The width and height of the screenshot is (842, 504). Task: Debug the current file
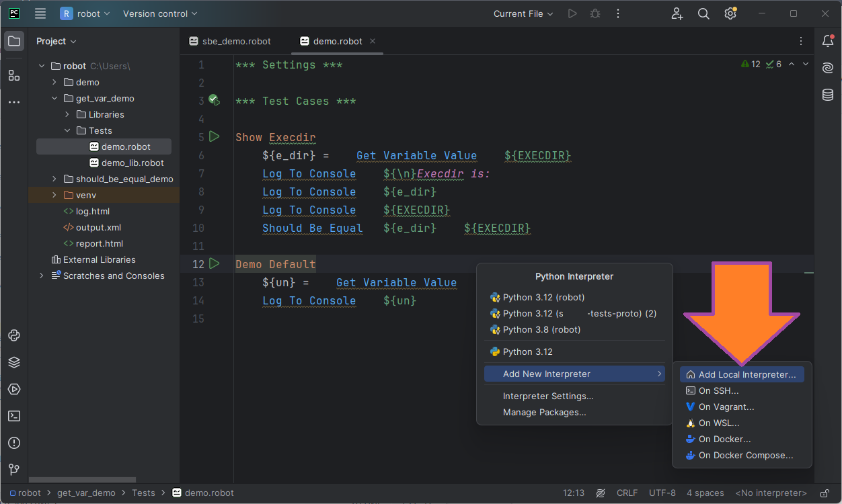click(595, 13)
